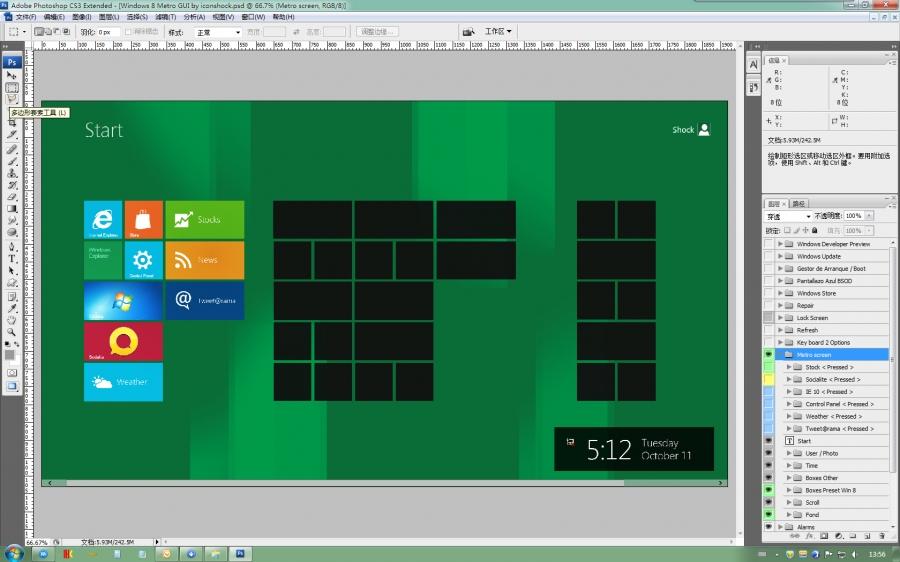Hide the Metro screen layer group
This screenshot has height=562, width=900.
tap(768, 355)
